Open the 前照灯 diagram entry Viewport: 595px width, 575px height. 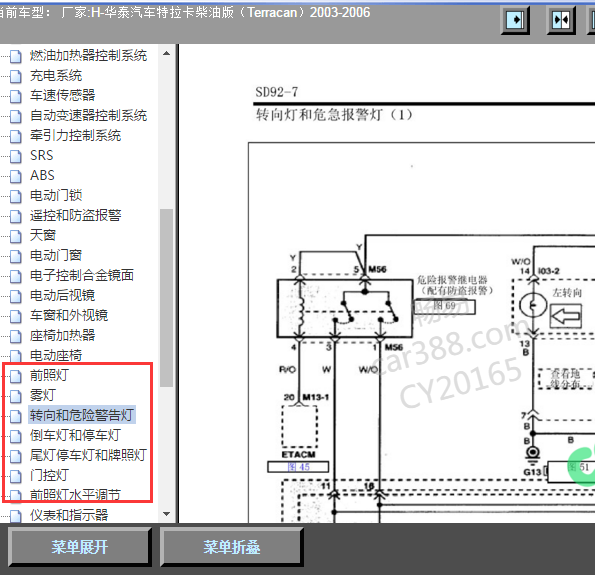point(49,375)
